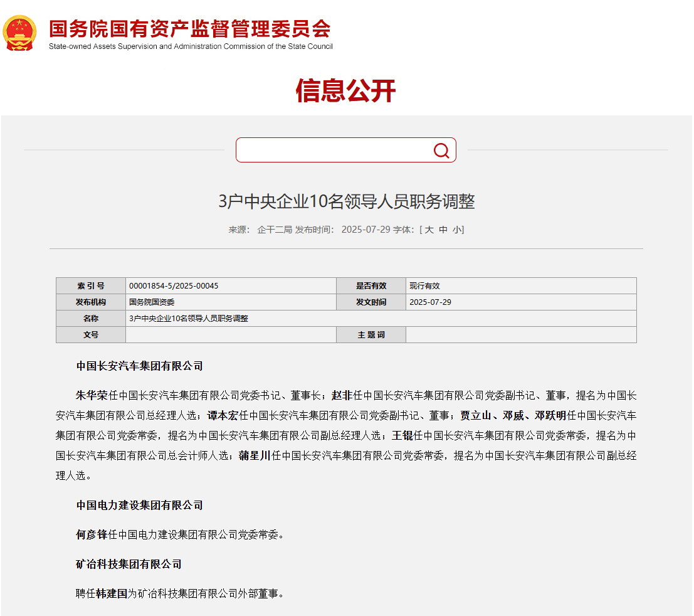Click the 中国长安汽车集团有限公司 section heading
The width and height of the screenshot is (694, 616).
point(139,366)
